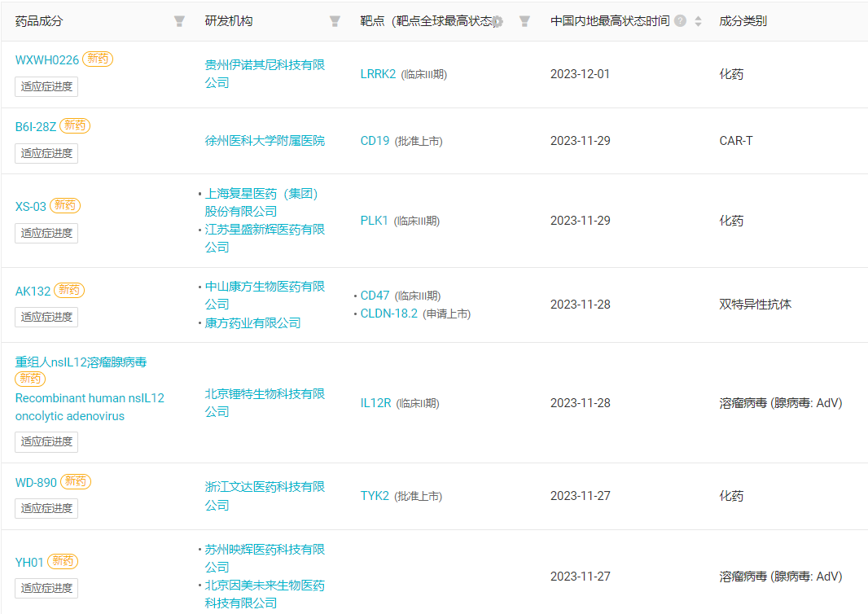Open Recombinant human nsIL12 oncolytic adenovirus link
This screenshot has width=868, height=614.
(90, 407)
